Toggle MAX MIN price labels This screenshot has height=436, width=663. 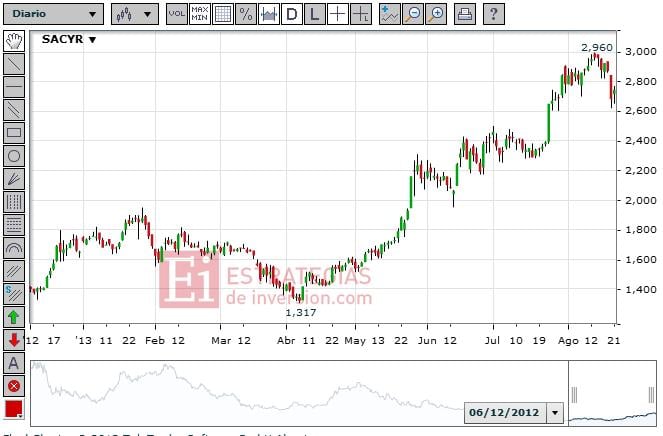pos(200,14)
